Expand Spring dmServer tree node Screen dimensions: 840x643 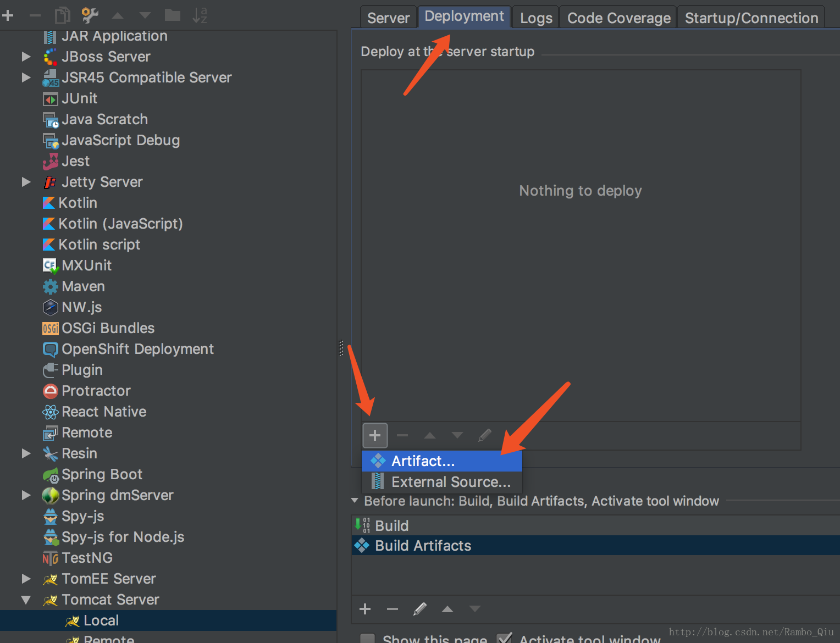coord(26,495)
